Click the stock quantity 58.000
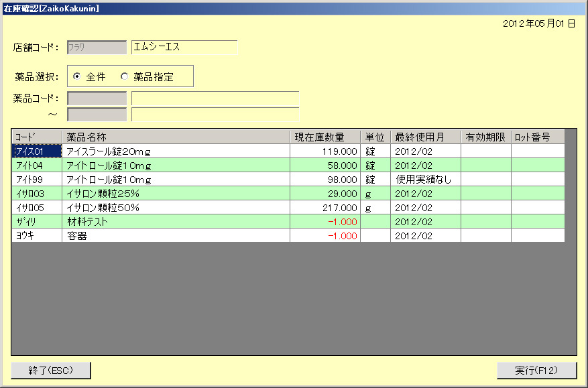Screen dimensions: 588x388 tap(325, 166)
